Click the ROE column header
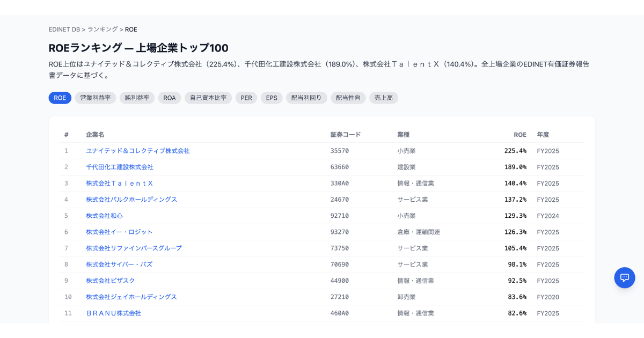Image resolution: width=644 pixels, height=338 pixels. (x=519, y=135)
